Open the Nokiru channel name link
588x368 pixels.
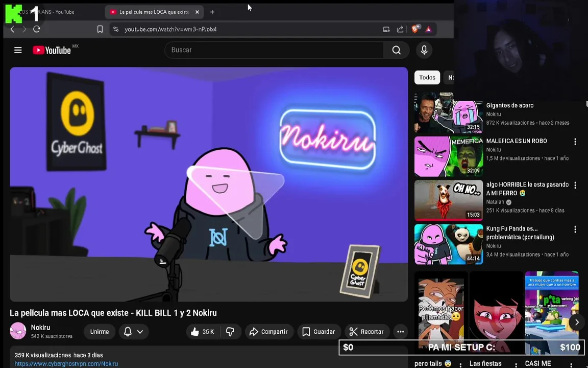point(40,328)
